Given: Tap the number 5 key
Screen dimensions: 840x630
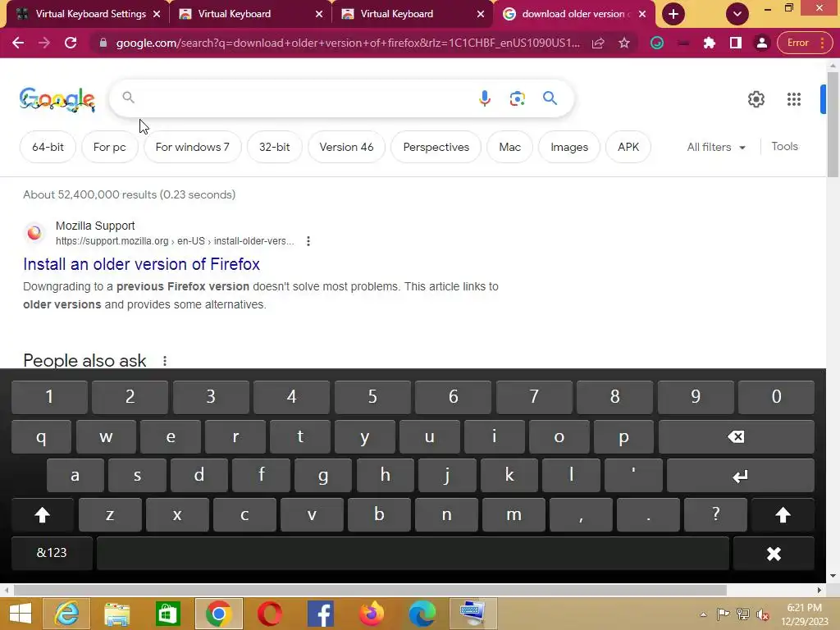Looking at the screenshot, I should tap(372, 397).
